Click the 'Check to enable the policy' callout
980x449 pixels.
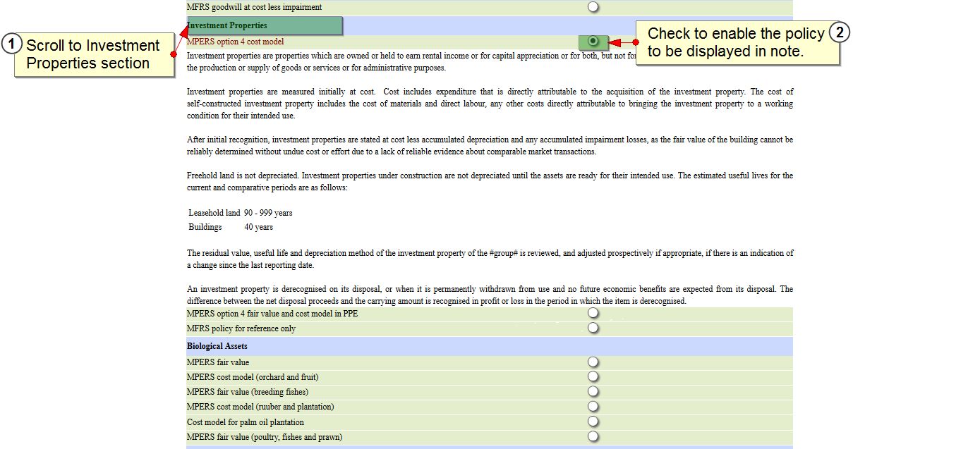[x=736, y=42]
